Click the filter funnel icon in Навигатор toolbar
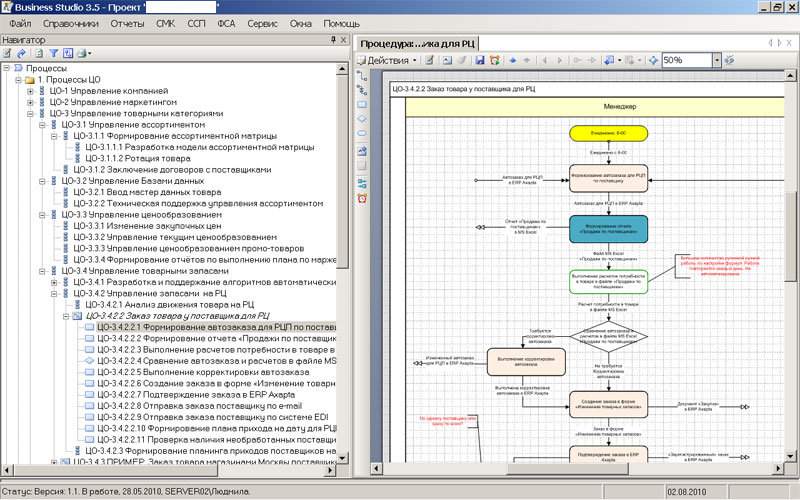The image size is (800, 500). coord(53,54)
